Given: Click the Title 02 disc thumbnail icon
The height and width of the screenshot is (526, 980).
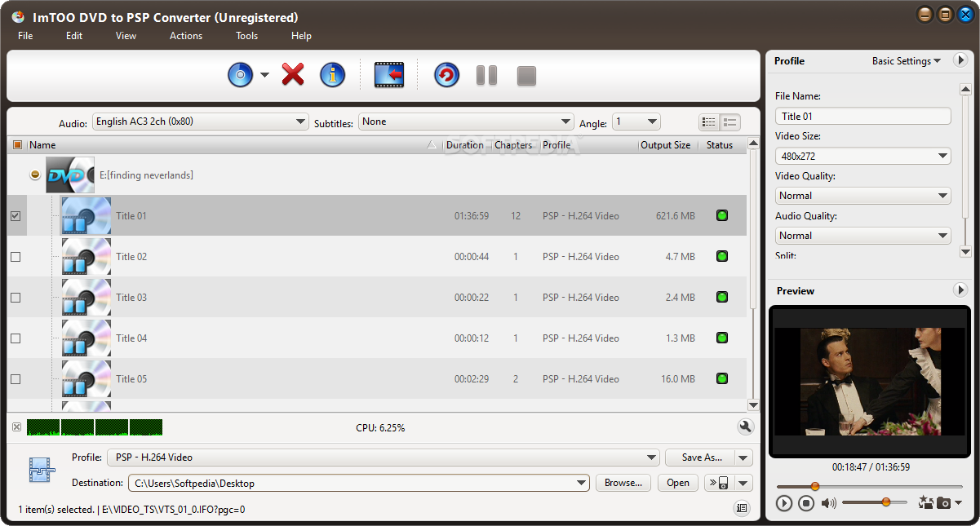Looking at the screenshot, I should [x=86, y=257].
